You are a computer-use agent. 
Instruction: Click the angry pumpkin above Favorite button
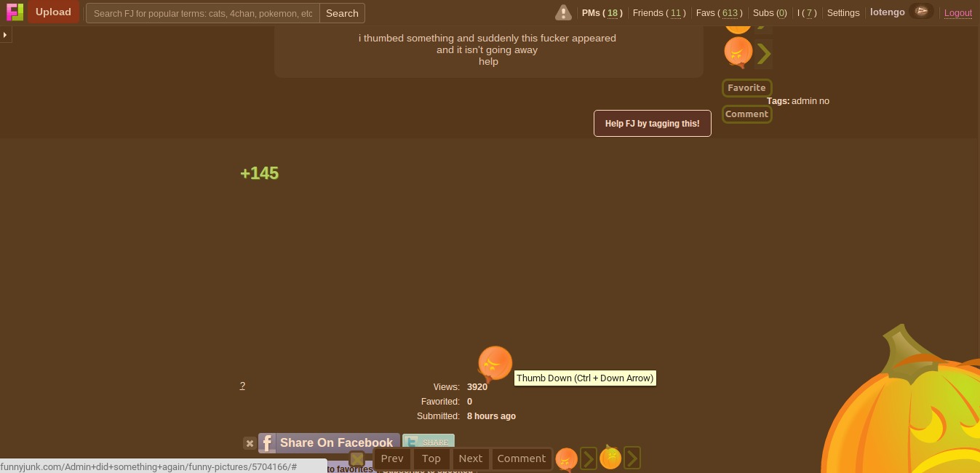pyautogui.click(x=738, y=52)
